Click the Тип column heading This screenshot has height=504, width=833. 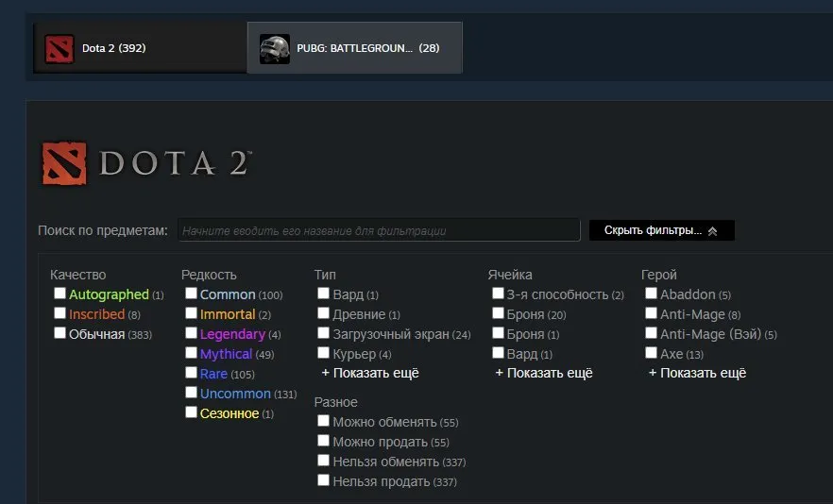pos(325,275)
